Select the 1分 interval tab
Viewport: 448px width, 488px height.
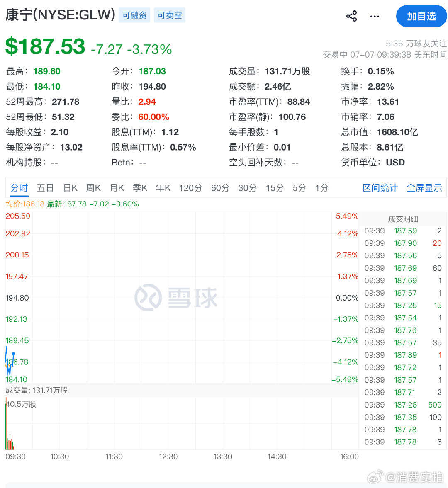322,188
